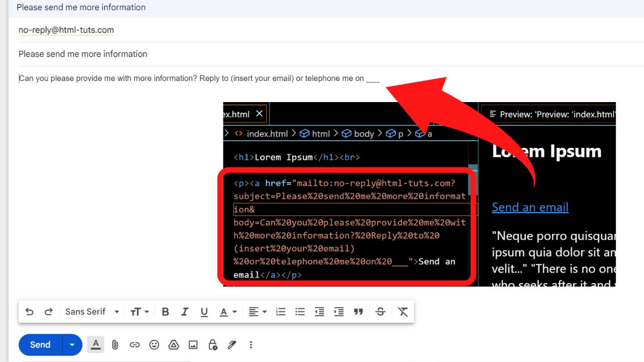Viewport: 644px width, 362px height.
Task: Apply strikethrough to text
Action: pos(380,312)
